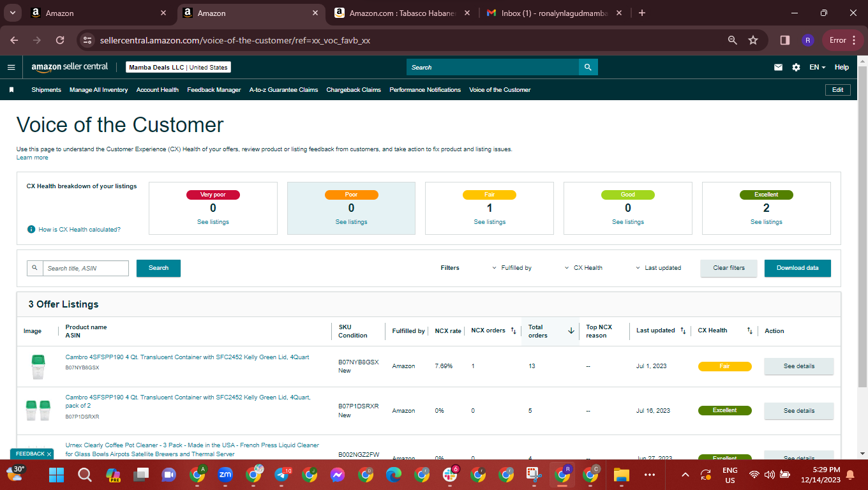The image size is (868, 490).
Task: Open the Chrome Error menu
Action: click(842, 40)
